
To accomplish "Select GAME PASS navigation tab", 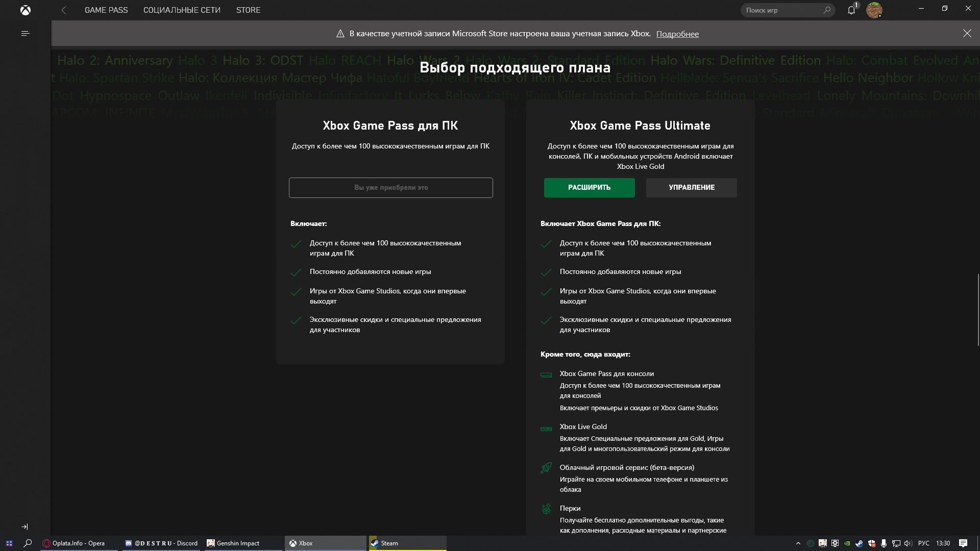I will [106, 10].
